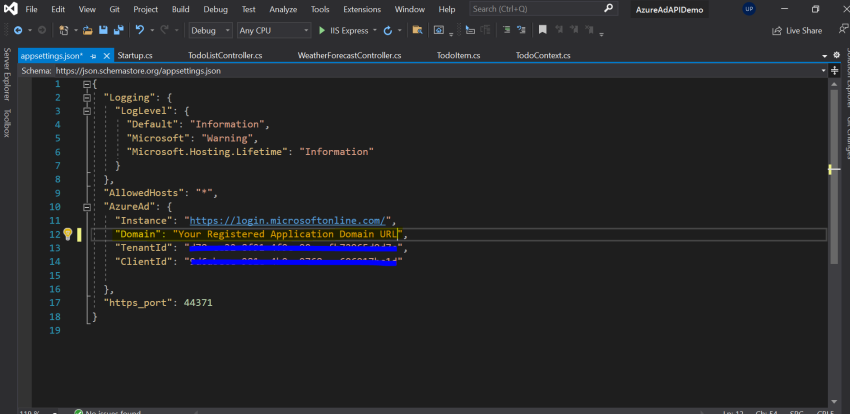Open the Debug configuration dropdown
Screen dimensions: 850x414
coord(209,31)
